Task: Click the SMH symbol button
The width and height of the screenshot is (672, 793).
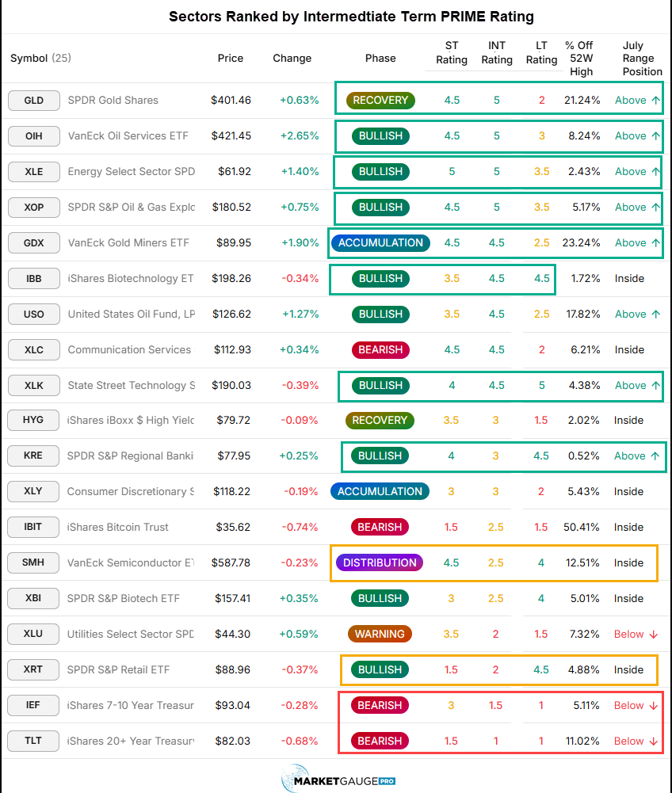Action: point(33,562)
